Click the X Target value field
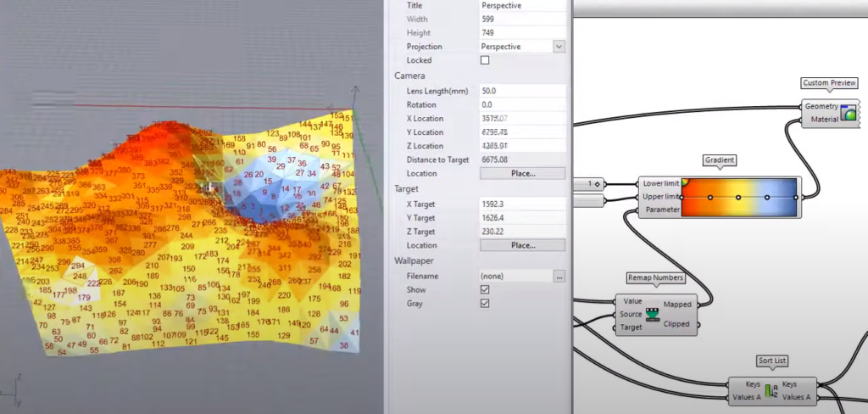 click(522, 204)
